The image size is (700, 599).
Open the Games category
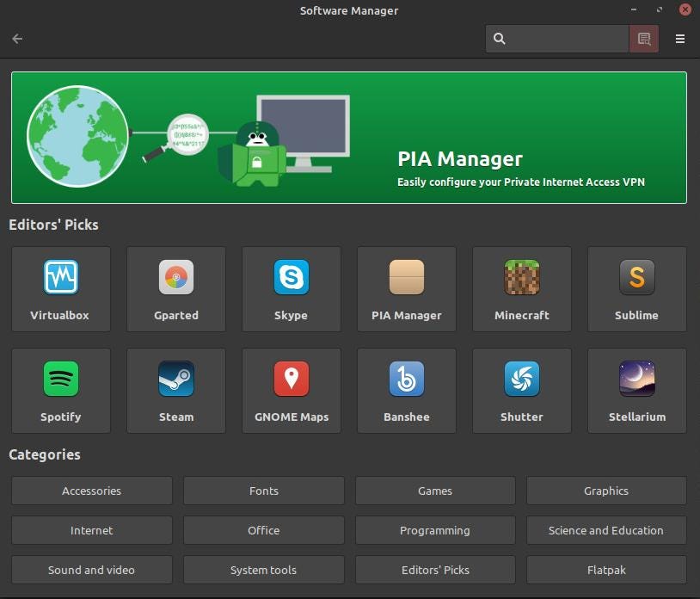435,491
